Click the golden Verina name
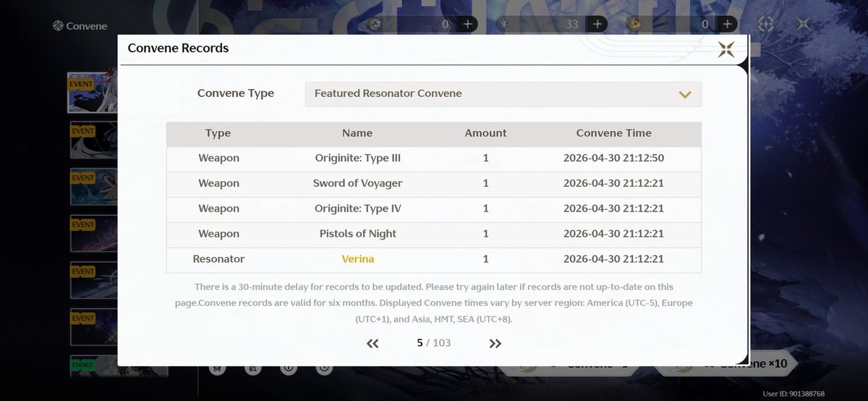This screenshot has width=868, height=401. click(358, 258)
